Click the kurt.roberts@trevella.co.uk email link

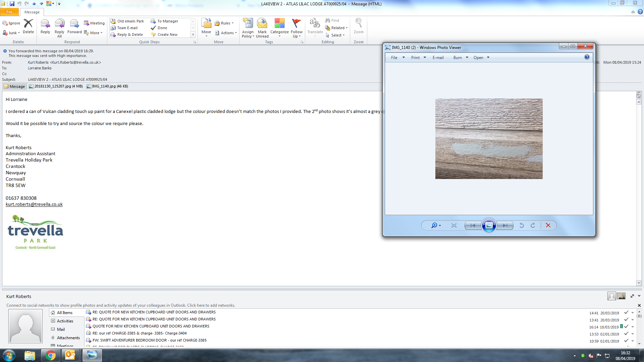click(34, 204)
